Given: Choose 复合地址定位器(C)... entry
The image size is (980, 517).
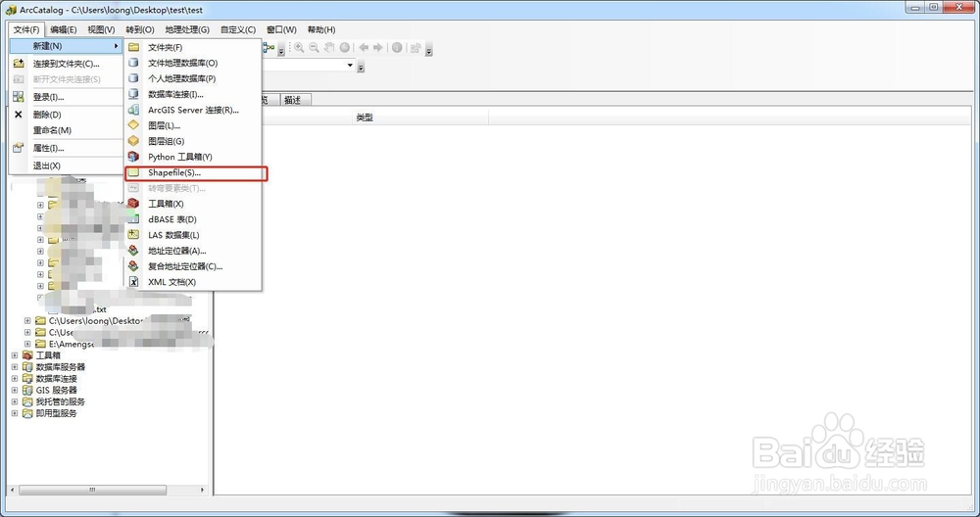Looking at the screenshot, I should [x=194, y=266].
